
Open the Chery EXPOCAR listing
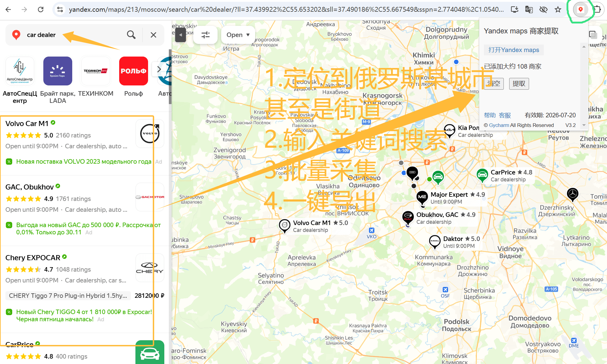tap(33, 258)
